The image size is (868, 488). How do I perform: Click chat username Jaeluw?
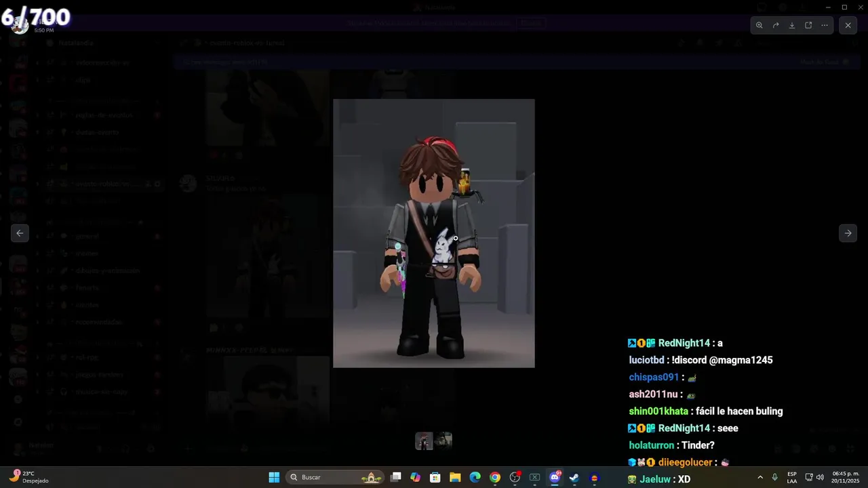(655, 479)
